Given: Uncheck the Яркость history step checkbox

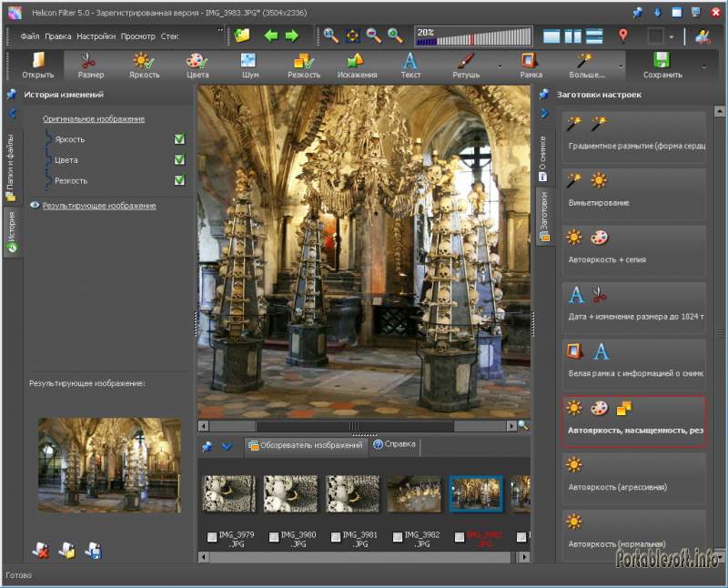Looking at the screenshot, I should (179, 139).
